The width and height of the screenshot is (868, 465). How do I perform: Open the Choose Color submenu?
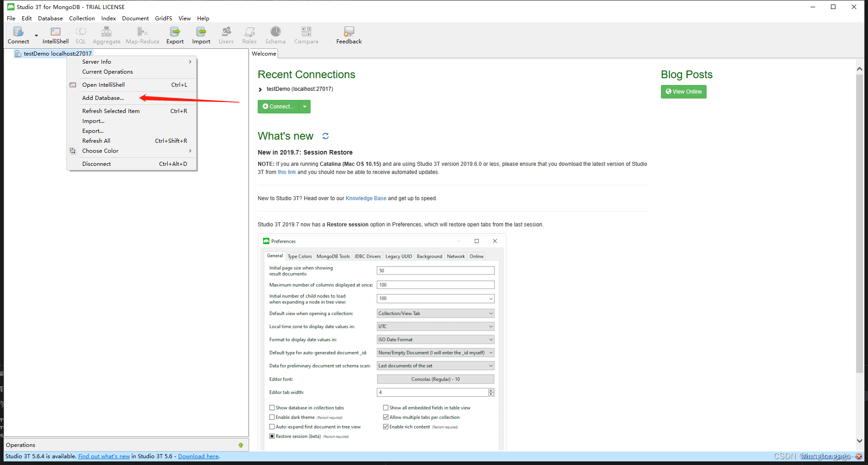coord(132,151)
